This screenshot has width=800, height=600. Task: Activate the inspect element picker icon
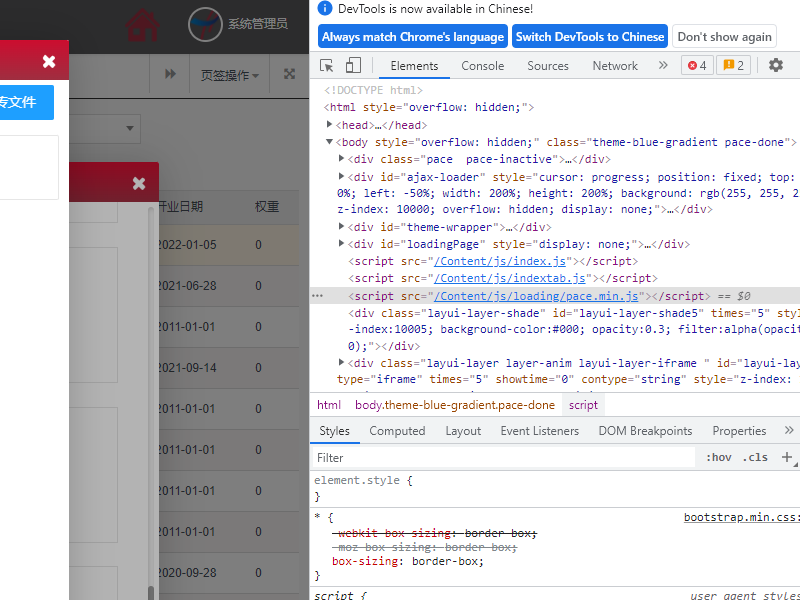pyautogui.click(x=327, y=66)
